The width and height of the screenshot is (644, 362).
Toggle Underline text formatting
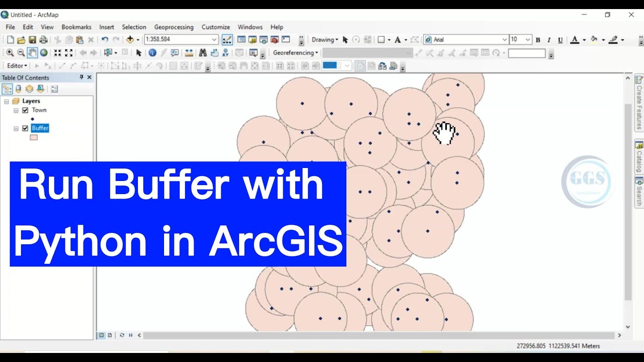click(560, 40)
